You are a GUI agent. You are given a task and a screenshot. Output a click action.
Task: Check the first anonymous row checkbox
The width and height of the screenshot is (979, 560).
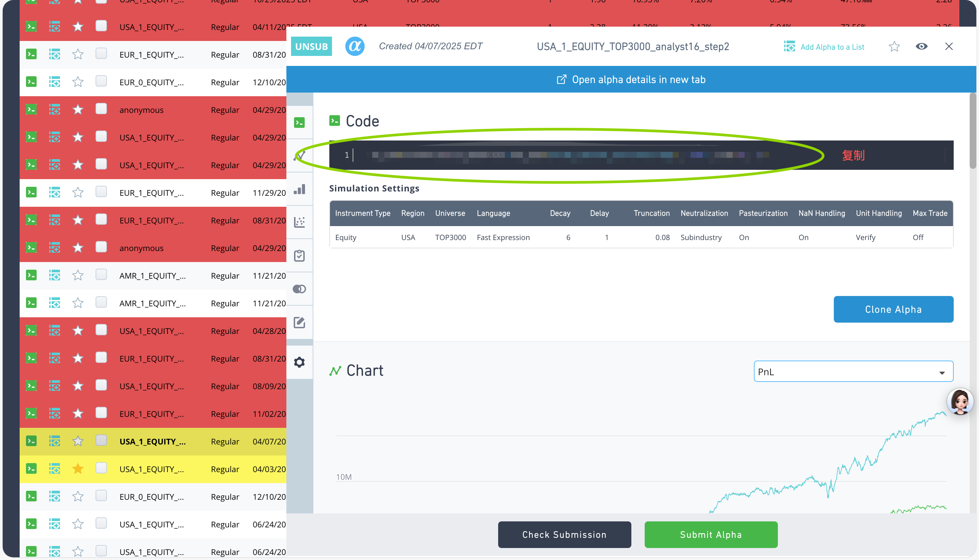101,109
